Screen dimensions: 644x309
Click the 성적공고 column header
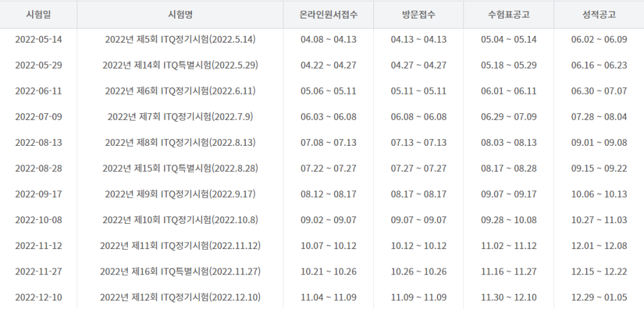point(599,15)
